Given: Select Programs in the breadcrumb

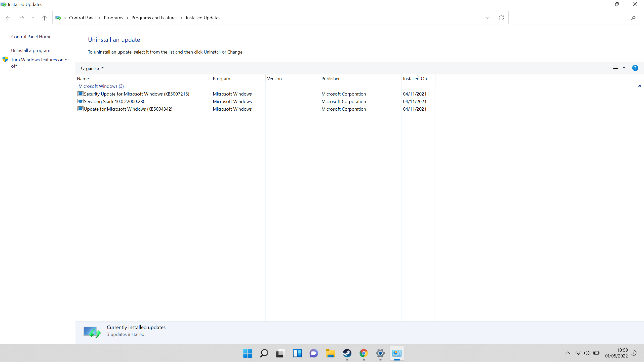Looking at the screenshot, I should (x=113, y=18).
